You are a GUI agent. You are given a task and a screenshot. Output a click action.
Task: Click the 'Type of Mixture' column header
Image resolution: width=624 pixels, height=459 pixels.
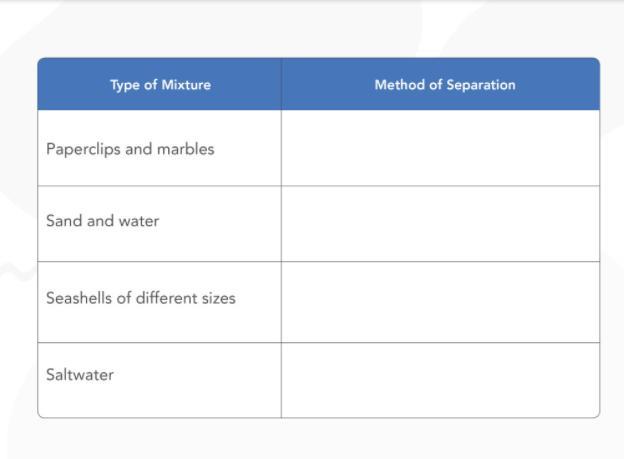[160, 84]
